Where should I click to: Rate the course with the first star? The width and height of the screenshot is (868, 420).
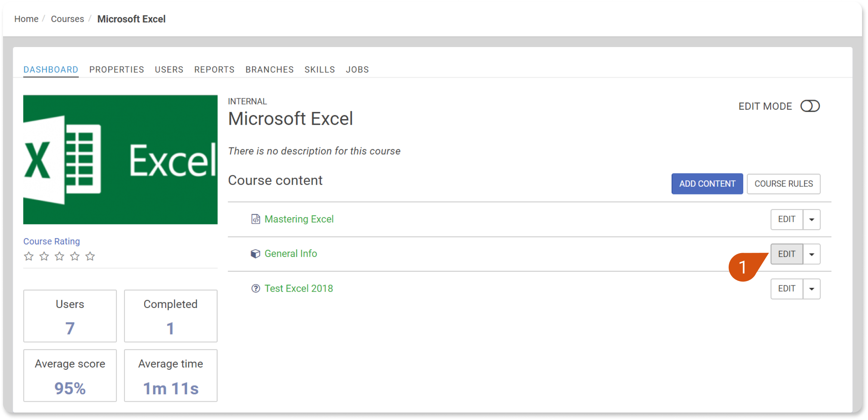click(29, 256)
